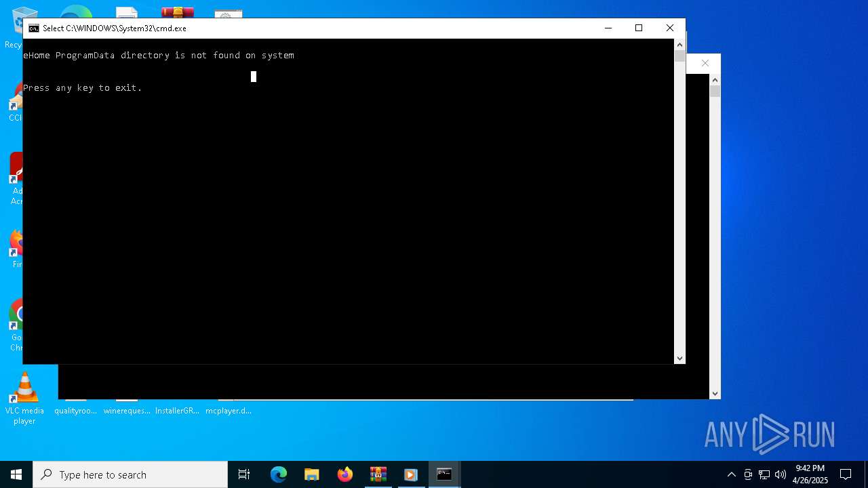Open the clock showing 9:42 PM
Viewport: 868px width, 488px height.
810,474
